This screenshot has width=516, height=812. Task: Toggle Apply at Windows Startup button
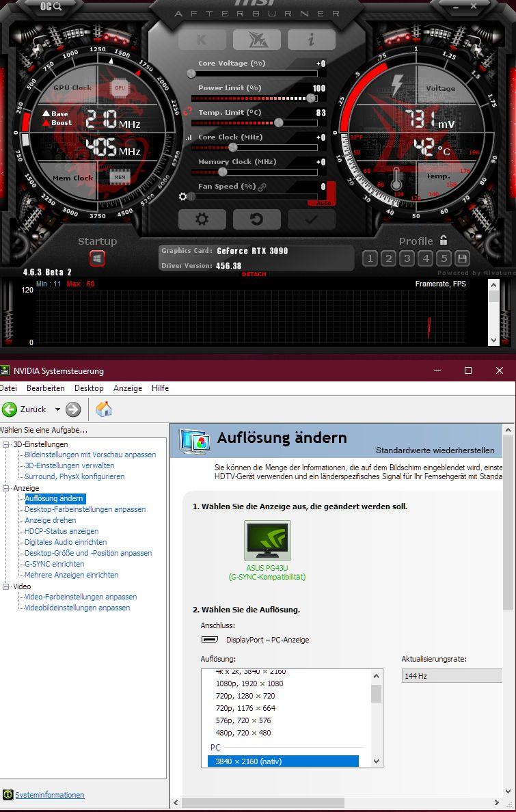point(97,258)
